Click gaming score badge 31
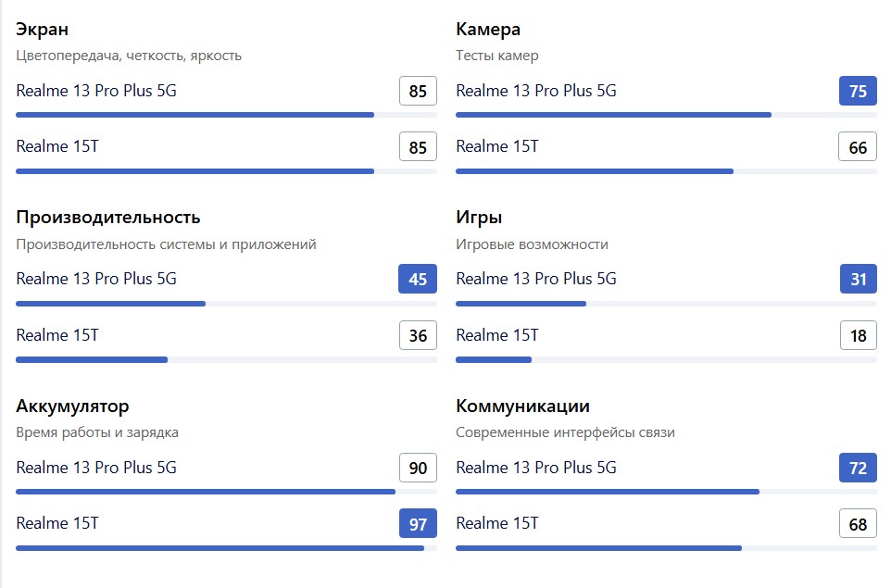The image size is (891, 588). pos(858,279)
